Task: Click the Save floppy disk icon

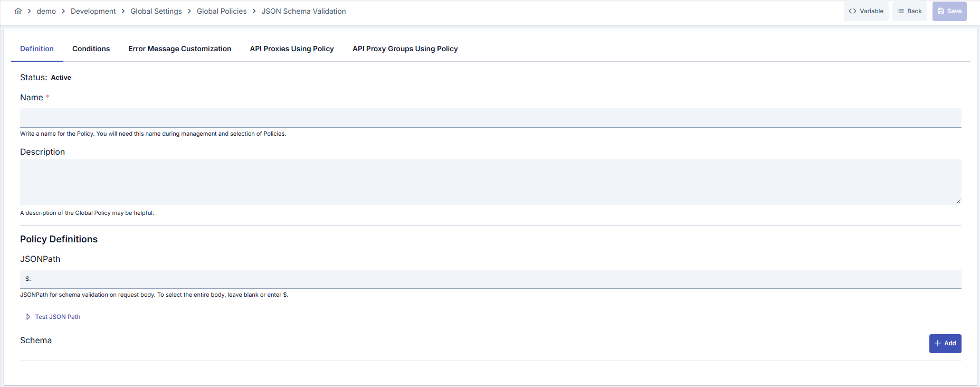Action: tap(940, 11)
